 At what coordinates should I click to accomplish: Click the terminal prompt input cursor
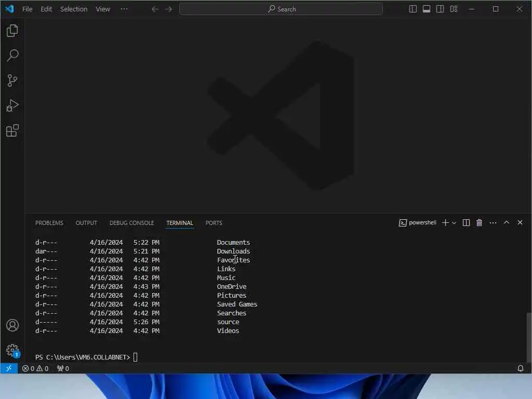tap(136, 357)
